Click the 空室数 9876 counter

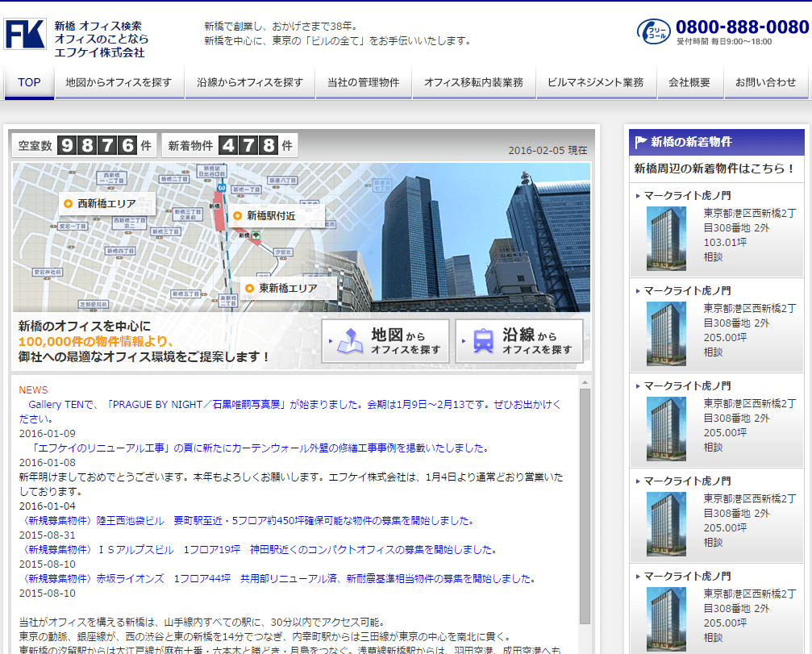(x=85, y=145)
